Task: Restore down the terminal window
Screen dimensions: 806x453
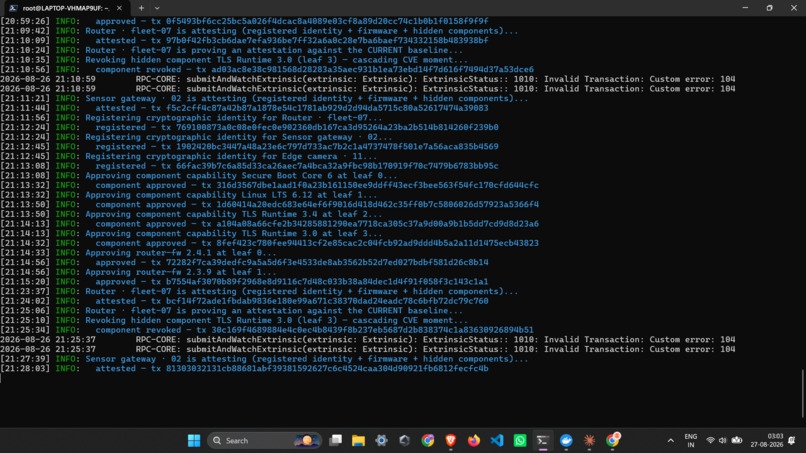Action: tap(770, 8)
